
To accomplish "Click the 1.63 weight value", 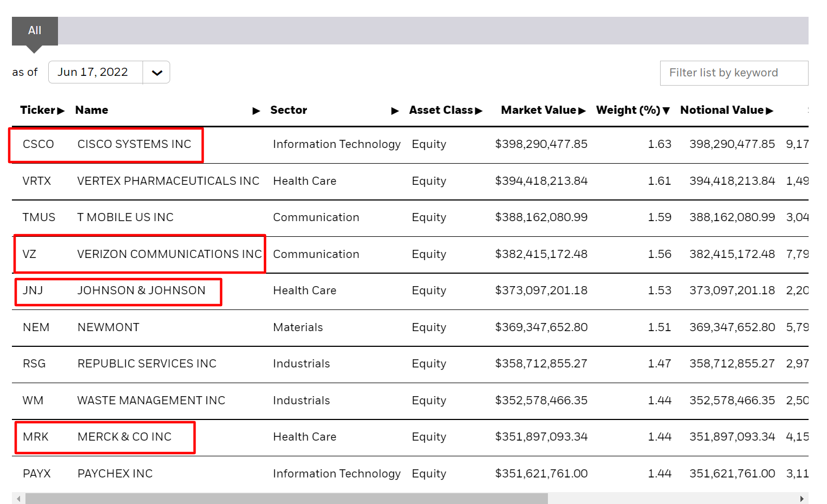I will click(660, 144).
